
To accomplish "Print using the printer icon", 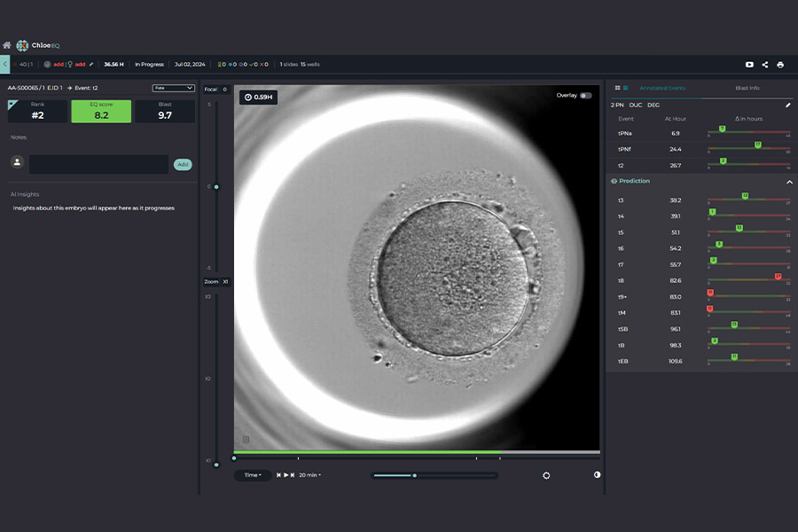I will [x=780, y=65].
